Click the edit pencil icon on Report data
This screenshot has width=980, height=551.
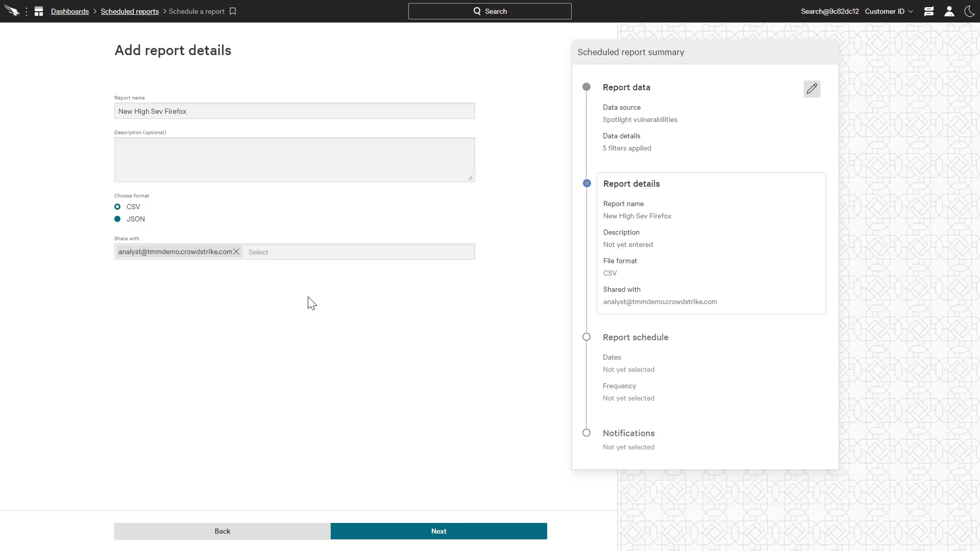pyautogui.click(x=812, y=88)
